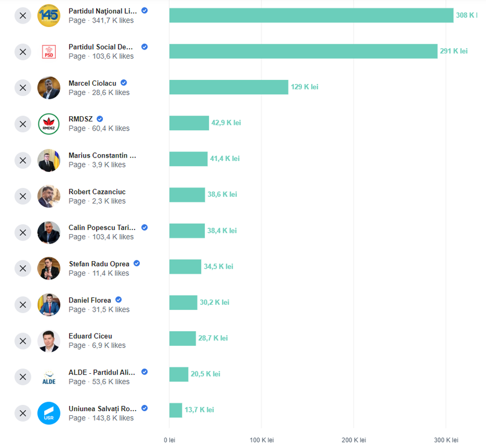Click the Calin Popescu Tariceanu page name

(x=101, y=228)
